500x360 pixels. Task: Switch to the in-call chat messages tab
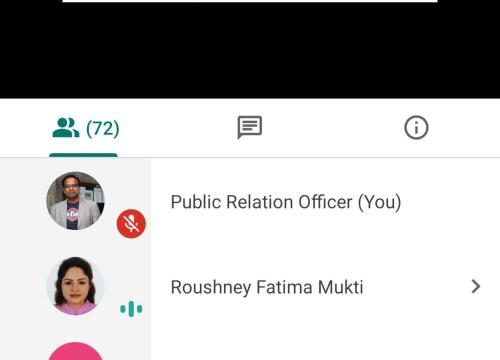pos(250,127)
